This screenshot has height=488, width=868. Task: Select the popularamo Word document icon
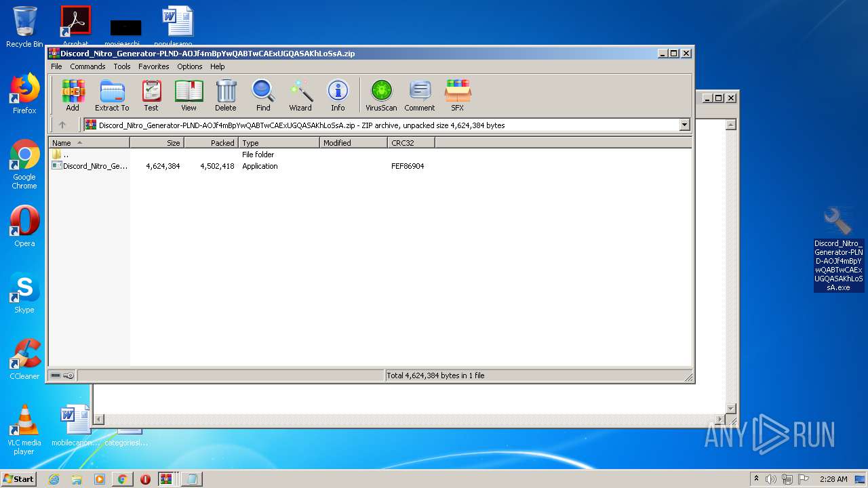(x=178, y=26)
